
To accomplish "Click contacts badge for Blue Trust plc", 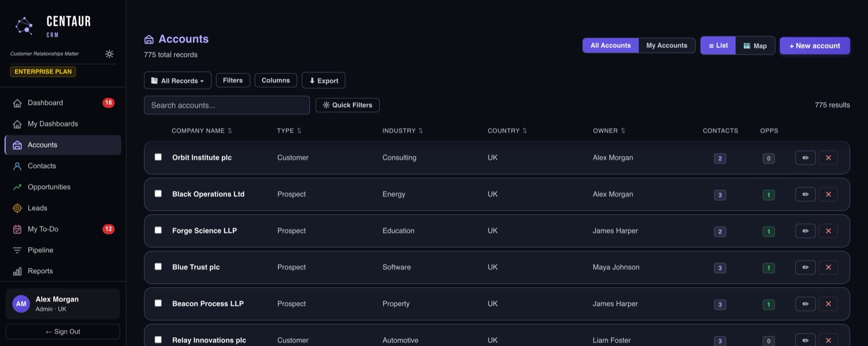I will (x=720, y=268).
